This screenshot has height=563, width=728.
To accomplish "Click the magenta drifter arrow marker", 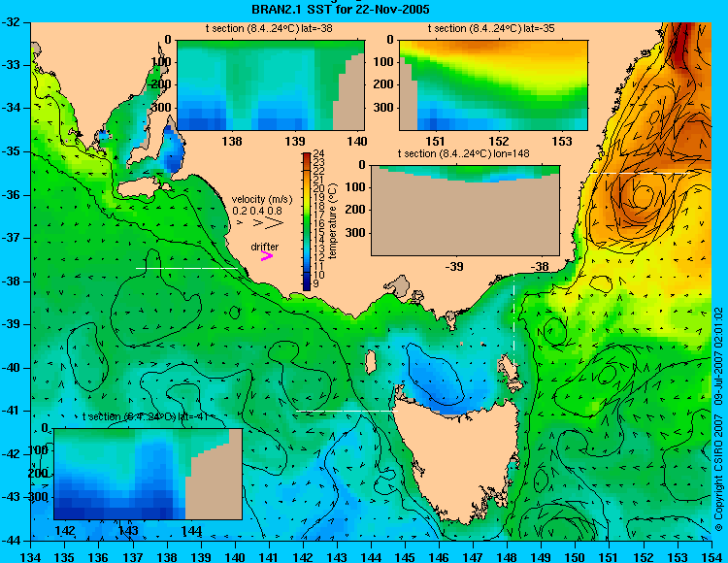I will click(267, 255).
